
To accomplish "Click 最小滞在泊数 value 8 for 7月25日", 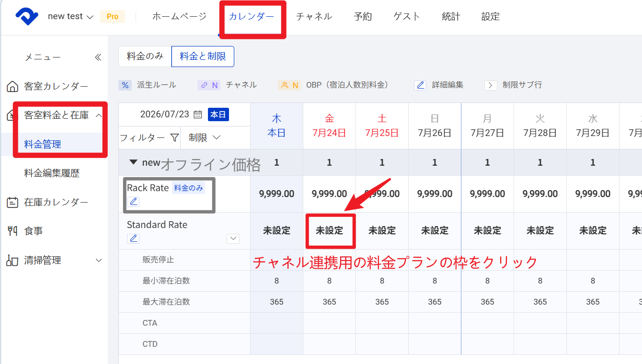I will (382, 281).
